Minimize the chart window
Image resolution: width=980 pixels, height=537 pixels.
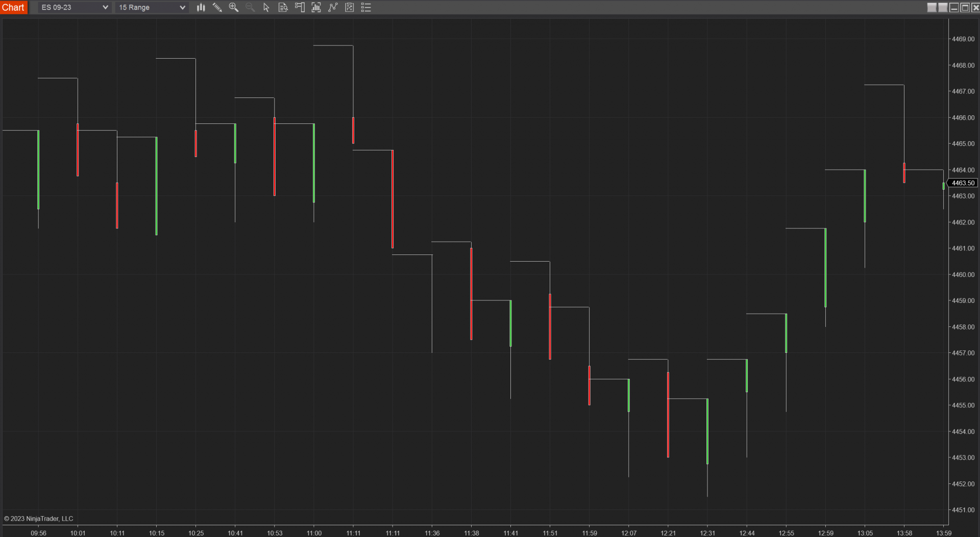click(954, 7)
